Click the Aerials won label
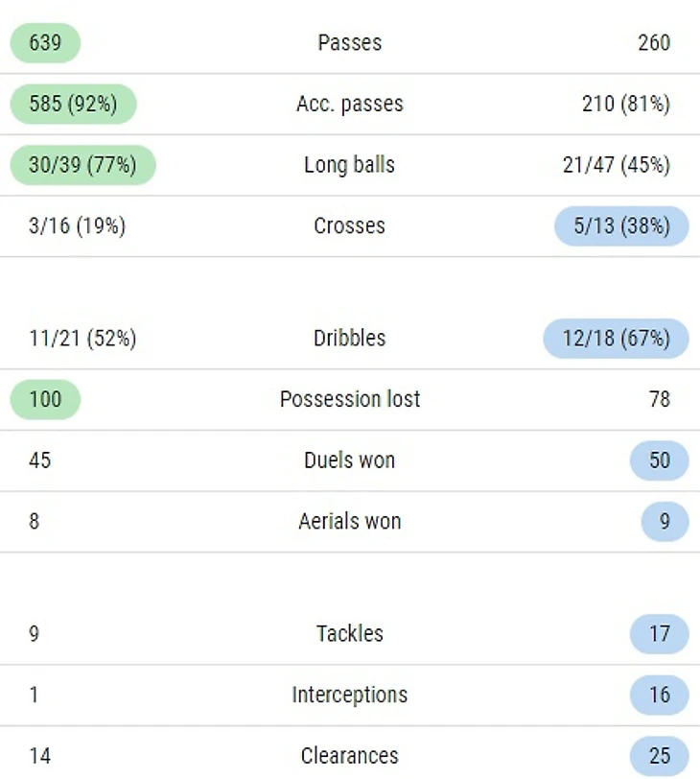Viewport: 700px width, 779px height. (x=349, y=522)
